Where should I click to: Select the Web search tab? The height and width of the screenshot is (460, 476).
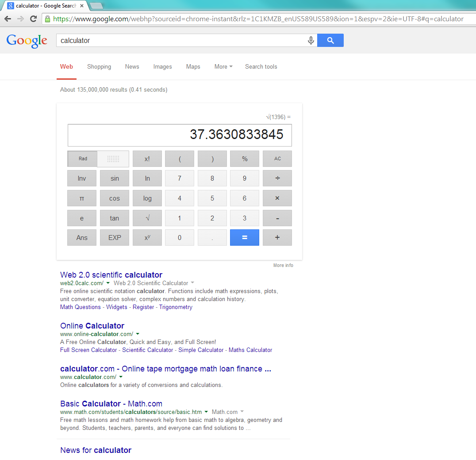coord(66,66)
